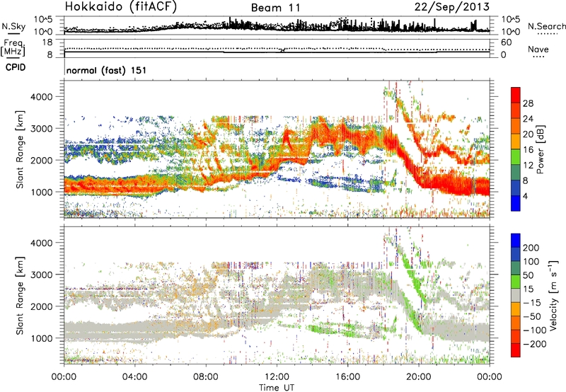Click the "20" power colorbar label

[528, 134]
